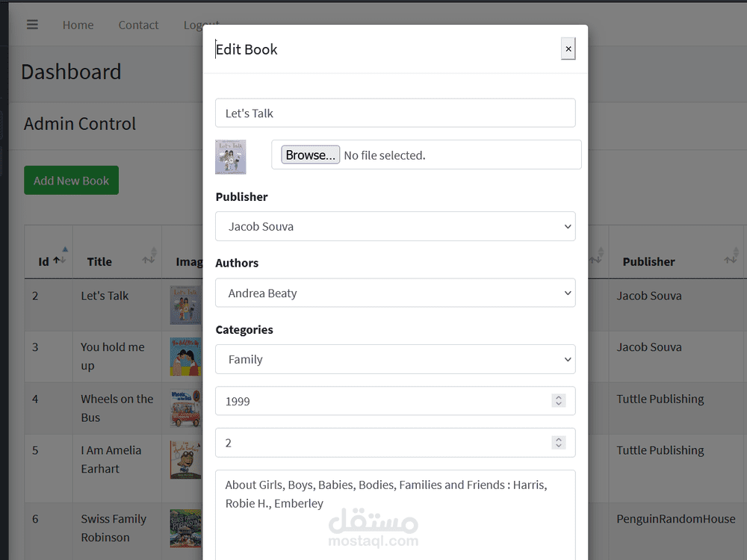
Task: Click the Let's Talk title input field
Action: click(x=395, y=113)
